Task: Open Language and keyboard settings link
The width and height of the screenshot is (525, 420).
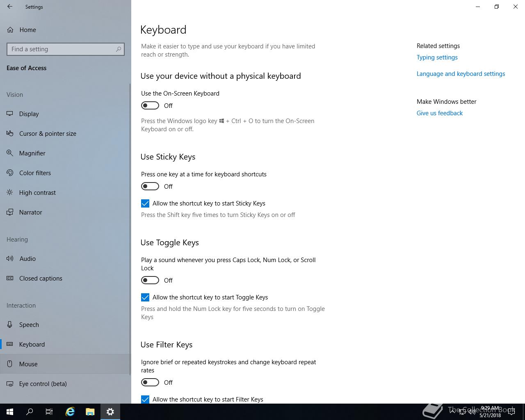Action: [x=461, y=74]
